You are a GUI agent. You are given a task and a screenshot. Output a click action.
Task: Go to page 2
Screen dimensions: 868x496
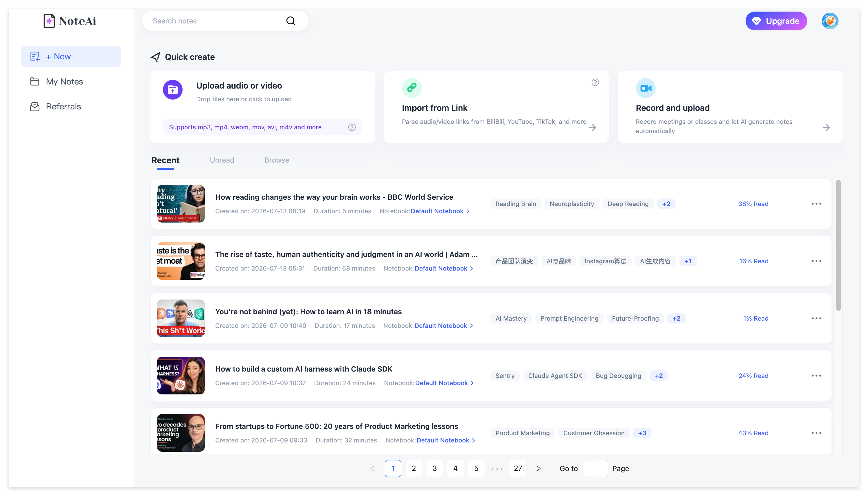pos(413,469)
